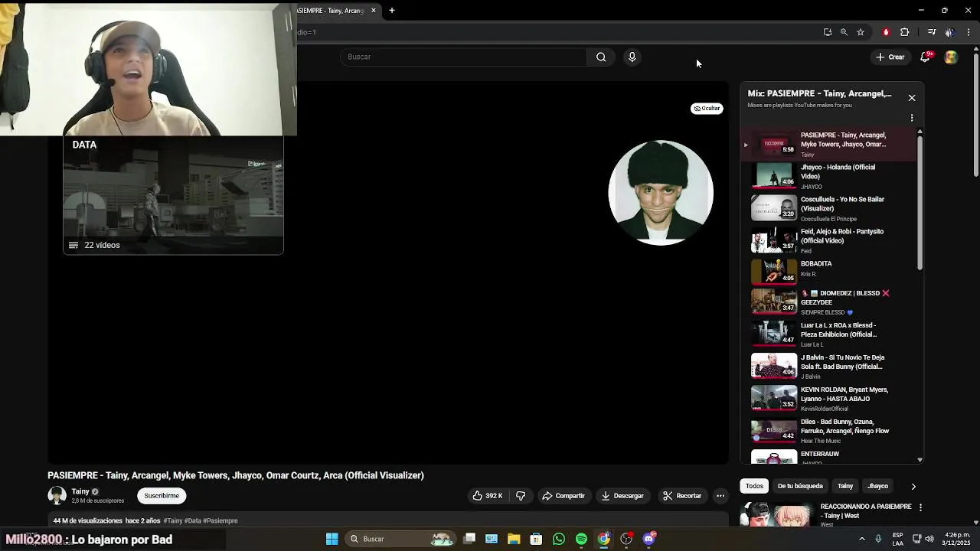Open more video actions ellipsis
The height and width of the screenshot is (551, 980).
click(720, 496)
